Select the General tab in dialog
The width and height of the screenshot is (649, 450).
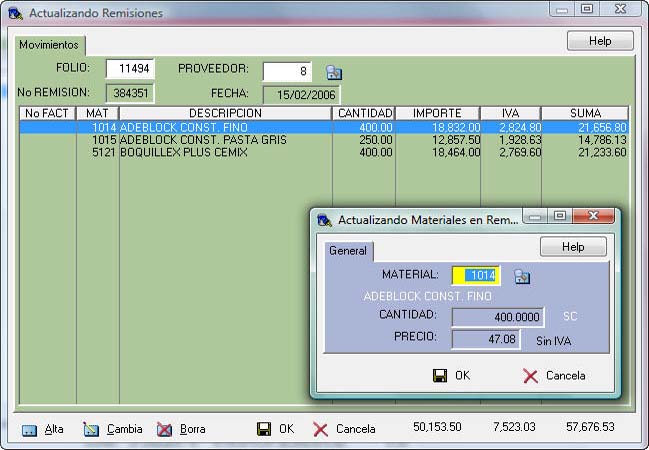tap(348, 250)
